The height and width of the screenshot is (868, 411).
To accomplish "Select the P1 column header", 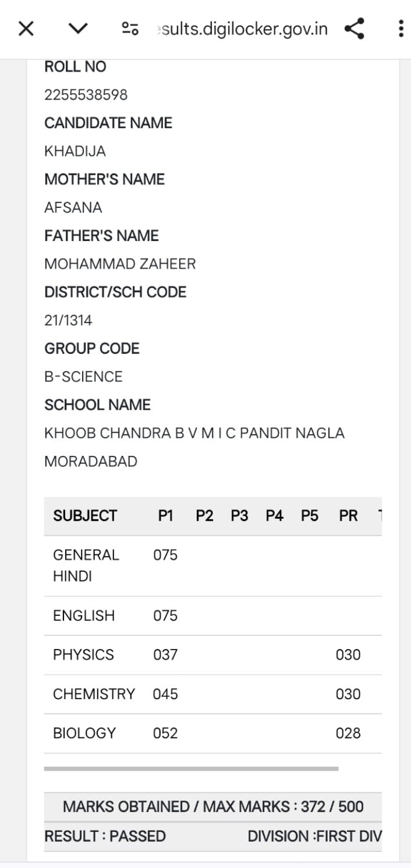I will point(166,516).
